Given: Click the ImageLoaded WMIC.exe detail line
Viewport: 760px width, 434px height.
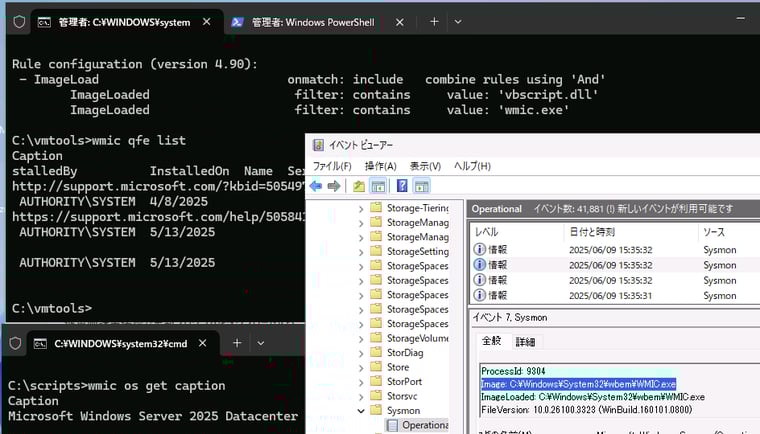Looking at the screenshot, I should pos(592,397).
